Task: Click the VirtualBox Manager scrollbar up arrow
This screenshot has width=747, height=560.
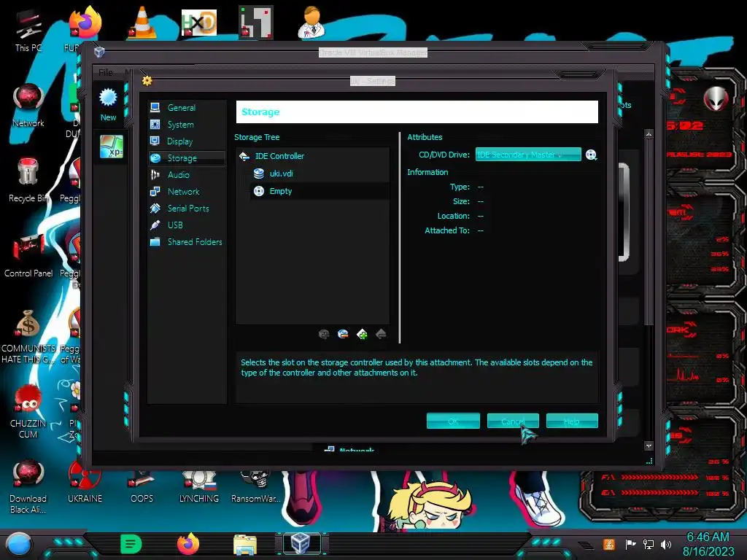Action: (x=649, y=135)
